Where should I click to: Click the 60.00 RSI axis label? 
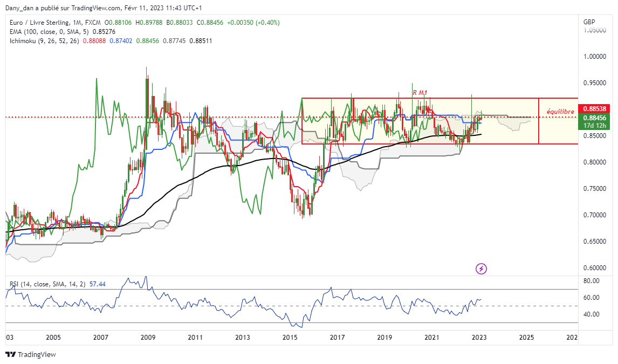[591, 298]
